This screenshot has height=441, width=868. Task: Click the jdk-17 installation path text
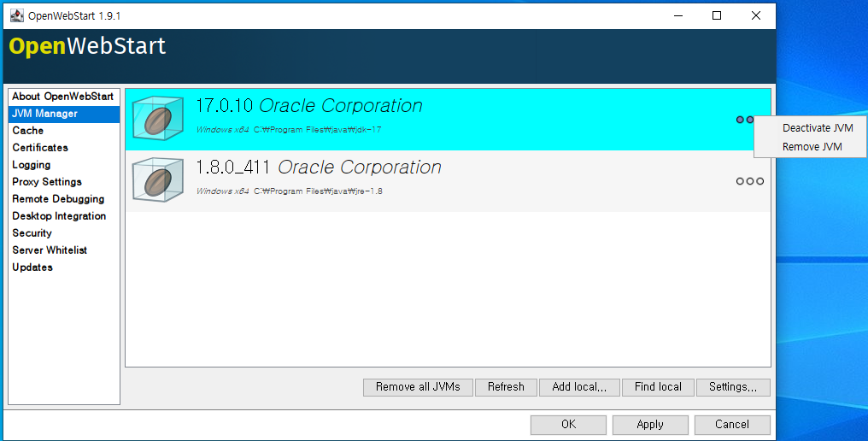(x=317, y=130)
